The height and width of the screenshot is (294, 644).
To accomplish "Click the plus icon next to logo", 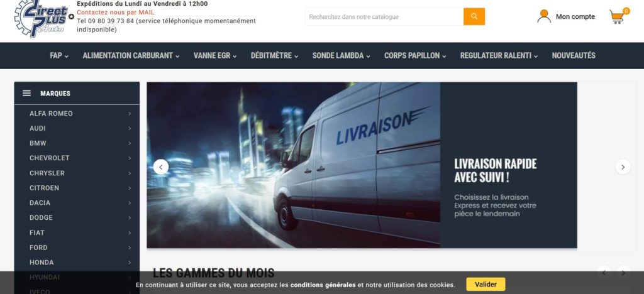I will [x=72, y=17].
